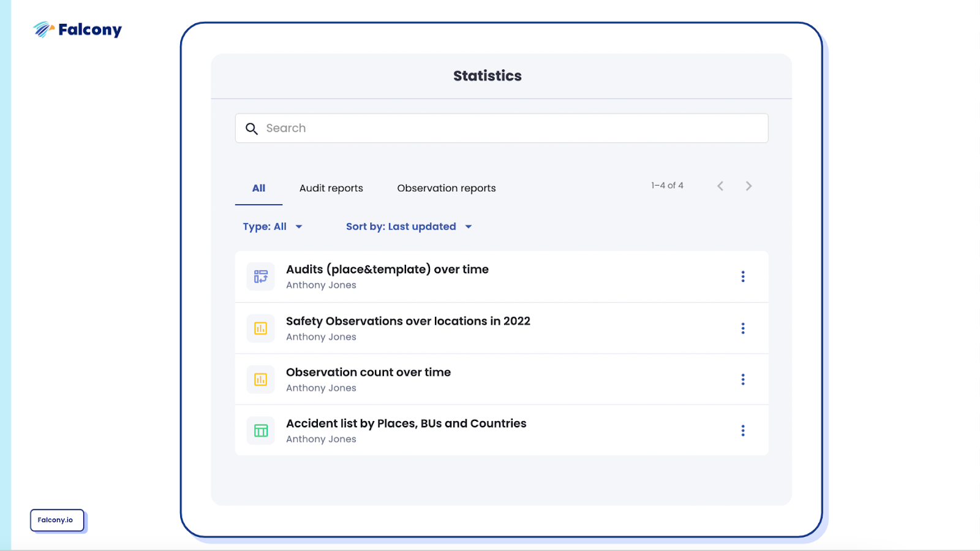This screenshot has height=551, width=980.
Task: Focus the Search input field
Action: pyautogui.click(x=508, y=129)
